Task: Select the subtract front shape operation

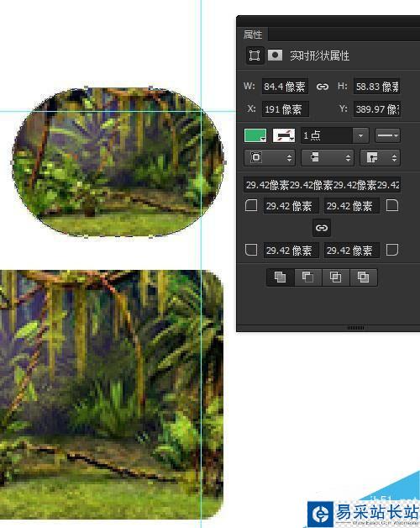Action: click(x=308, y=277)
